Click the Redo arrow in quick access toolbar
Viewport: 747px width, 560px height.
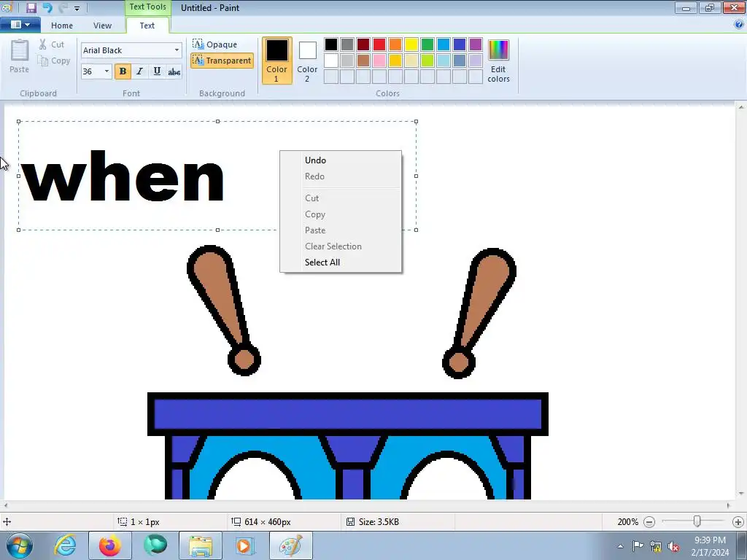[63, 7]
